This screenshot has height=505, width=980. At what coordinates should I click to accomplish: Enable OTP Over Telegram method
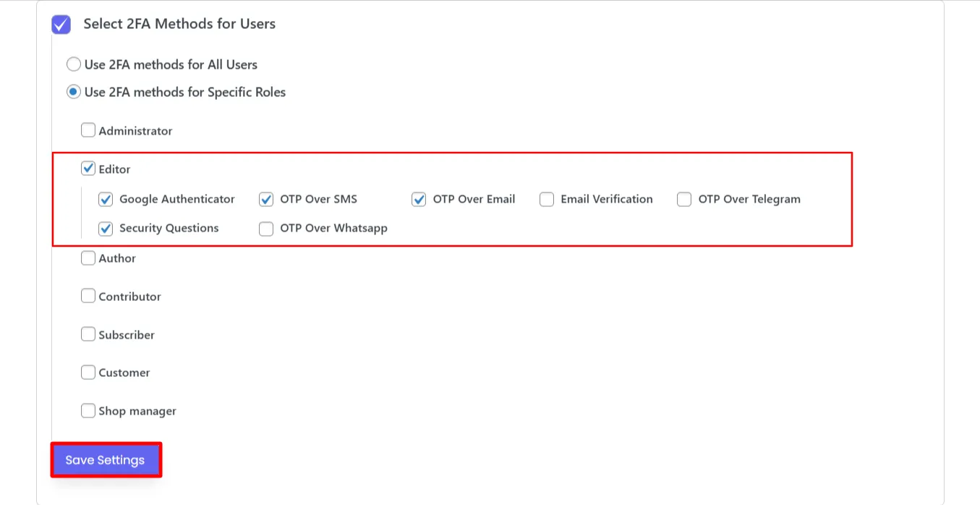684,199
